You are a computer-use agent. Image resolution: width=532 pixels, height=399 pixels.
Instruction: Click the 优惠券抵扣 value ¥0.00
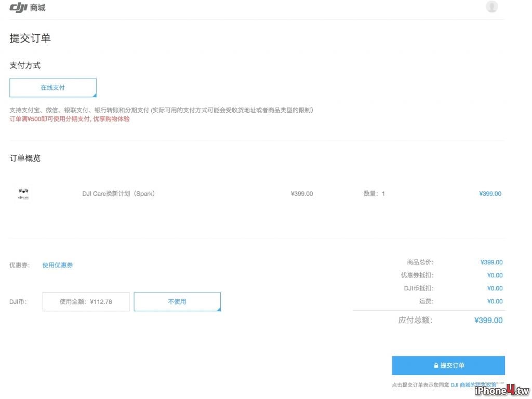click(x=495, y=275)
